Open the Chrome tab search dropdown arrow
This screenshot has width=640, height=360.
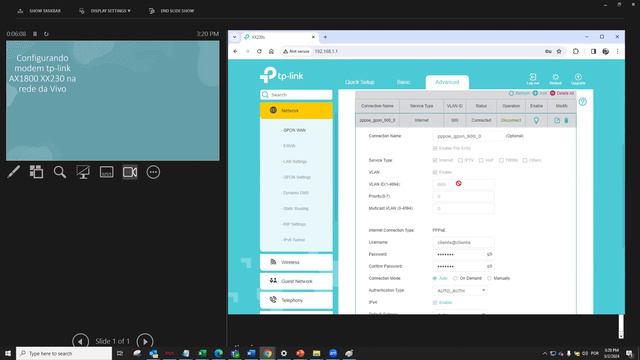coord(235,37)
